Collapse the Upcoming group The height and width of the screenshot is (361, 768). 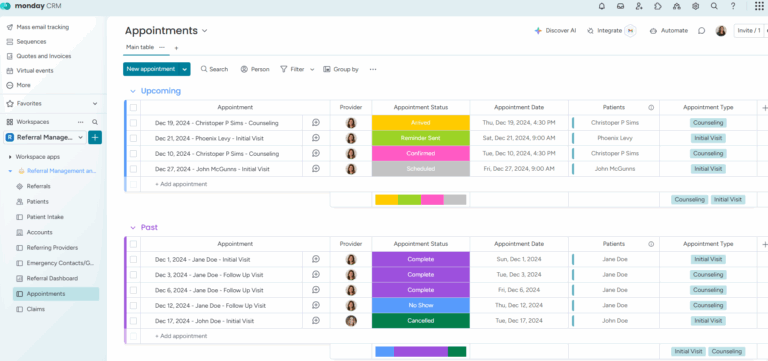[132, 91]
